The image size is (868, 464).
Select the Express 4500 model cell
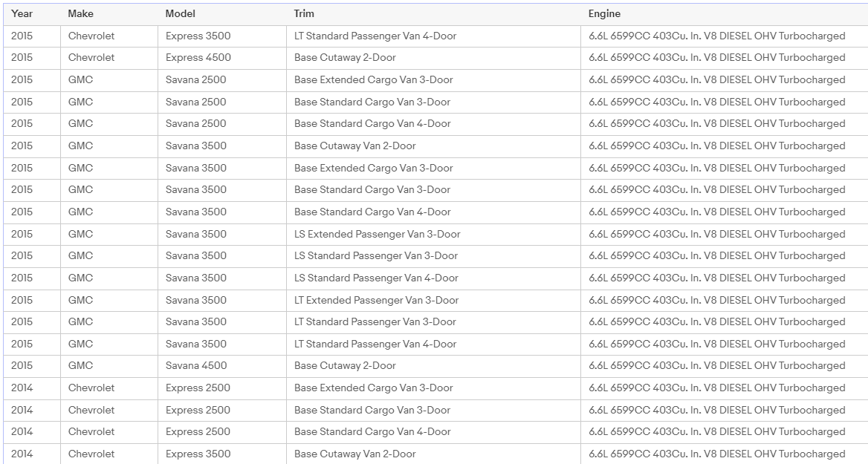[198, 58]
